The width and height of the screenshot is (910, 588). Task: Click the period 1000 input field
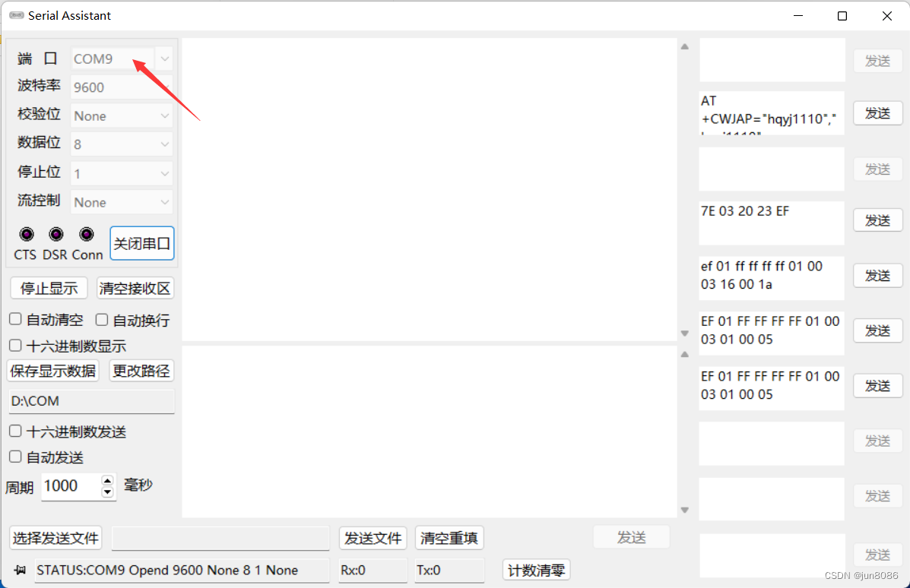tap(71, 486)
